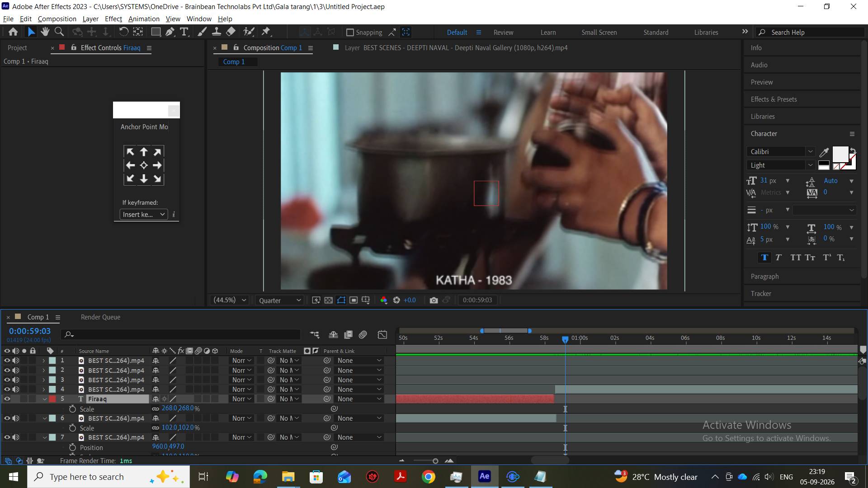
Task: Enable the Snapping checkbox
Action: (350, 32)
